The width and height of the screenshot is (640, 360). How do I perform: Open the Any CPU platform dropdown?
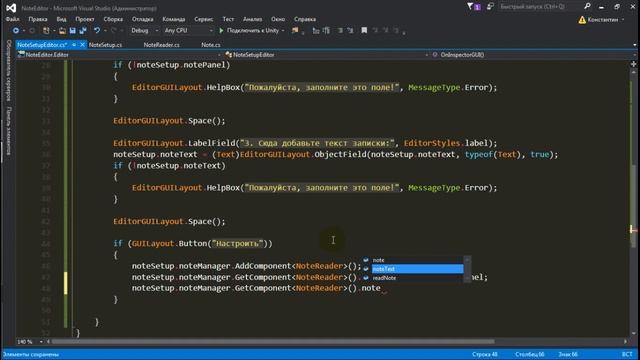tap(188, 31)
